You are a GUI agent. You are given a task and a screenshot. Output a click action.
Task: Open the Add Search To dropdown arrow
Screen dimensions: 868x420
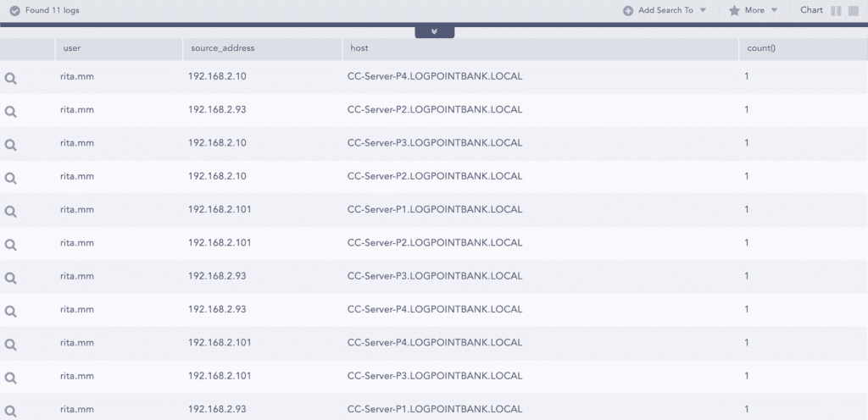(x=704, y=11)
